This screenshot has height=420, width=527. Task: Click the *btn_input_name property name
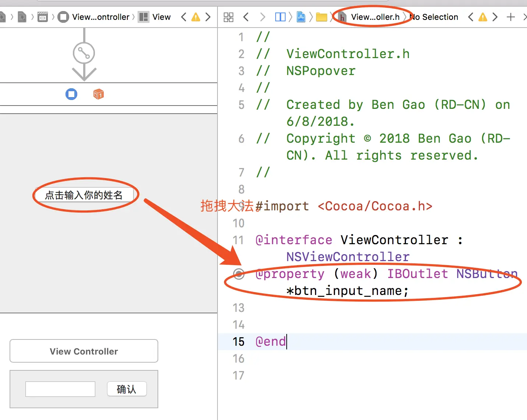[x=347, y=291]
